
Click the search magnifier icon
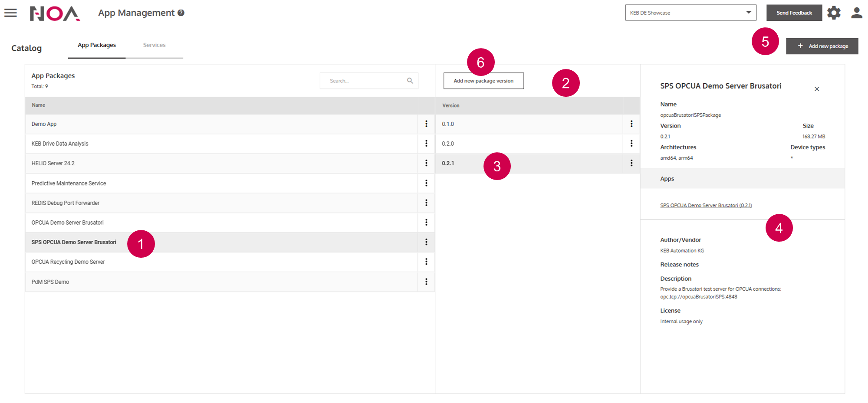click(x=410, y=81)
